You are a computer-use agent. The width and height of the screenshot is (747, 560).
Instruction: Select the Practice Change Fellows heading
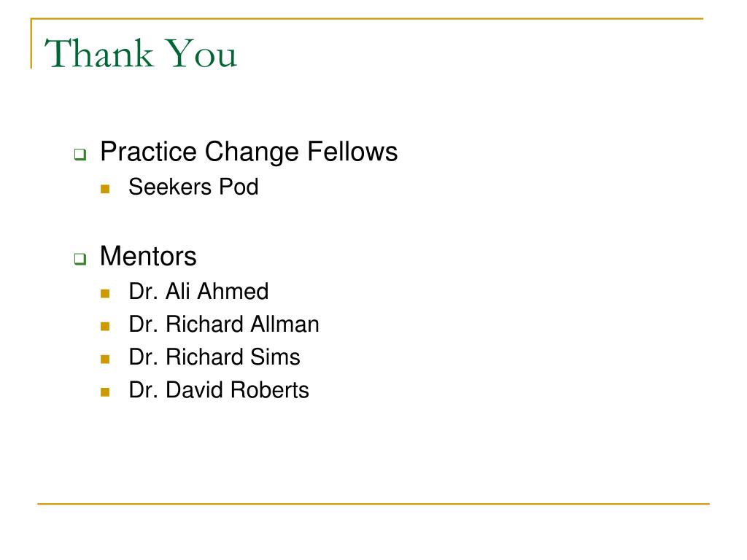(x=249, y=152)
